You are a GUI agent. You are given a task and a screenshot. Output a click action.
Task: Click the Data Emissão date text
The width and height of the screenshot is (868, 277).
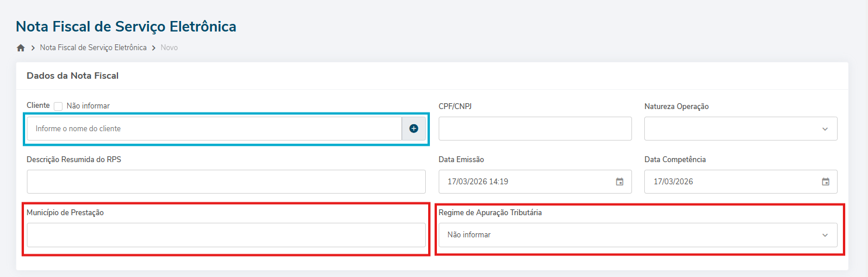[x=478, y=182]
